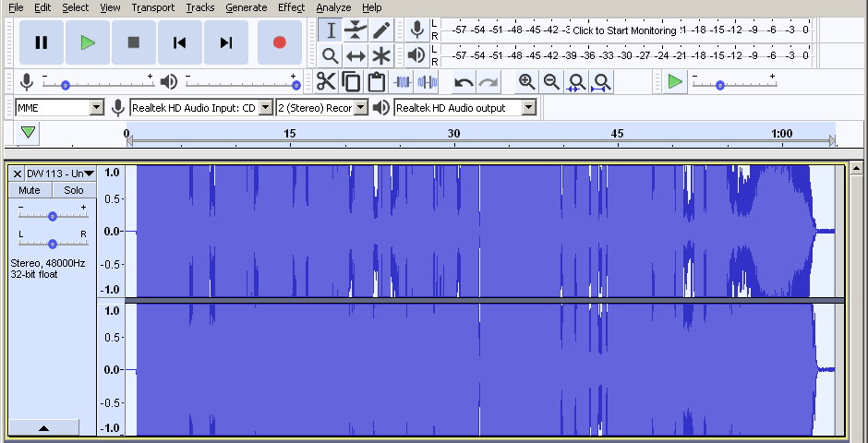868x443 pixels.
Task: Click the vertical scrollbar up arrow
Action: click(x=856, y=168)
